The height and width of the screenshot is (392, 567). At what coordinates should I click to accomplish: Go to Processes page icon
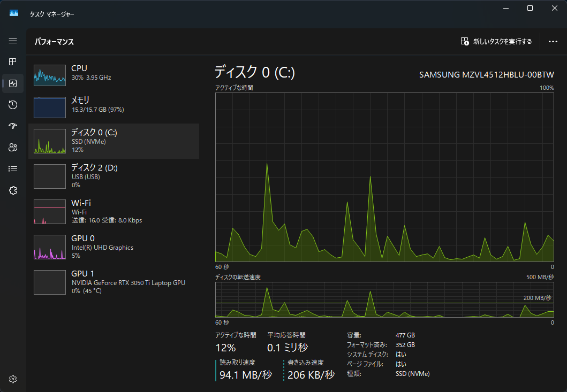pyautogui.click(x=13, y=62)
